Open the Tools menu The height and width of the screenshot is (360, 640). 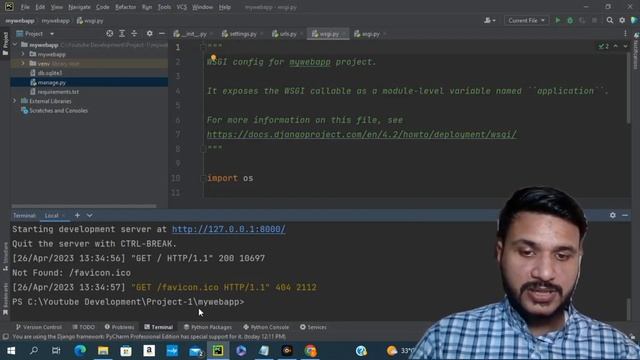pos(164,7)
